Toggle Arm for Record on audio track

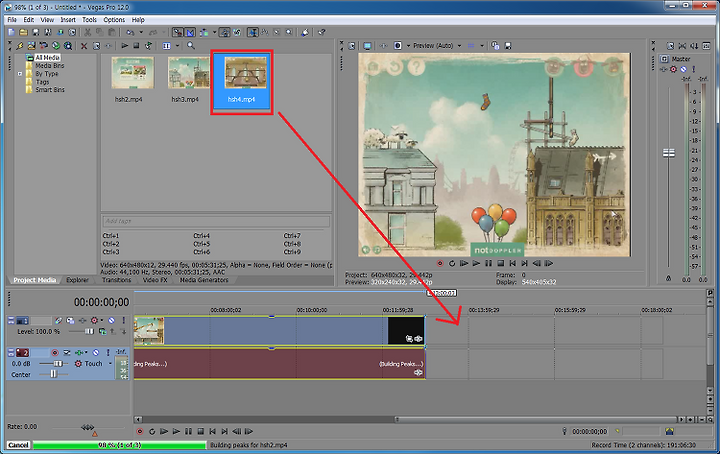tap(55, 353)
